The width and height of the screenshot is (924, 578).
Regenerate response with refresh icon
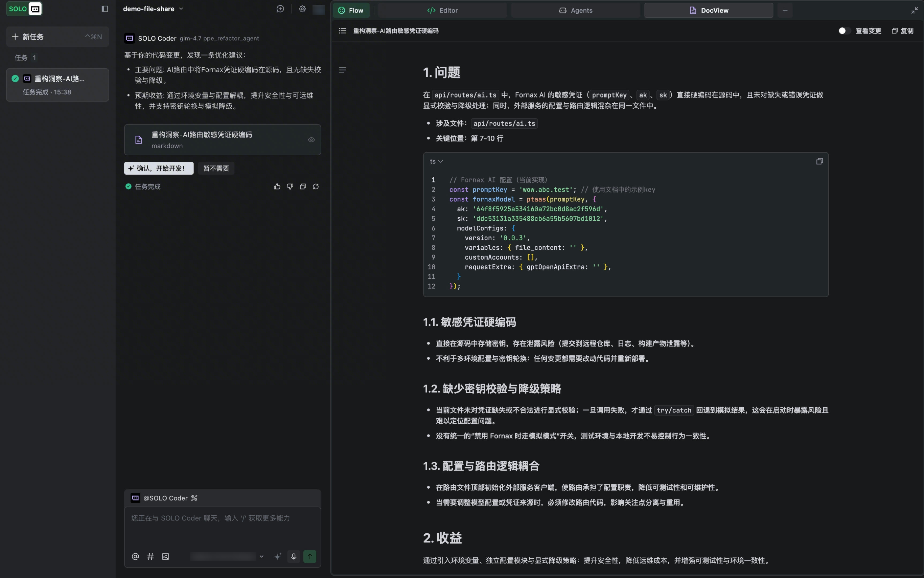316,186
